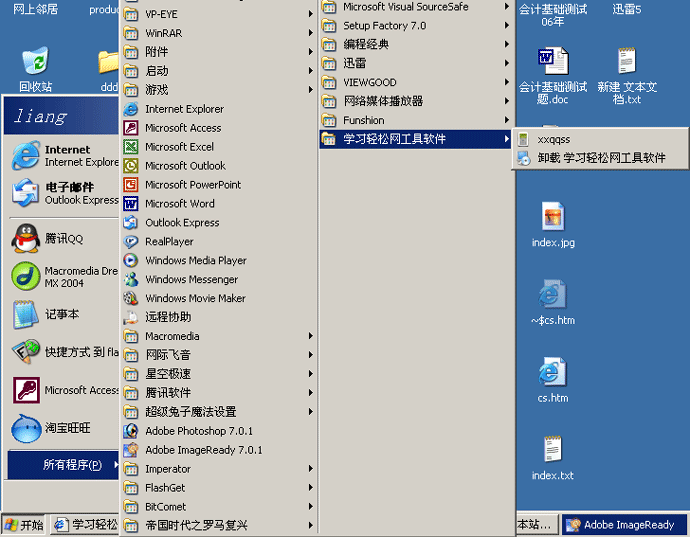
Task: Expand the 附件 accessories folder
Action: tap(219, 52)
